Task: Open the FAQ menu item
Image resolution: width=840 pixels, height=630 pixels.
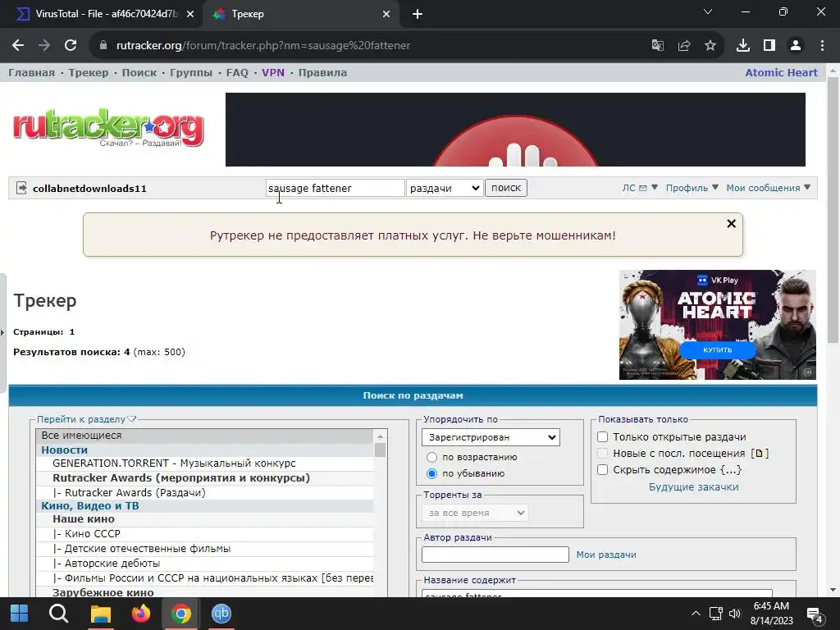Action: [237, 73]
